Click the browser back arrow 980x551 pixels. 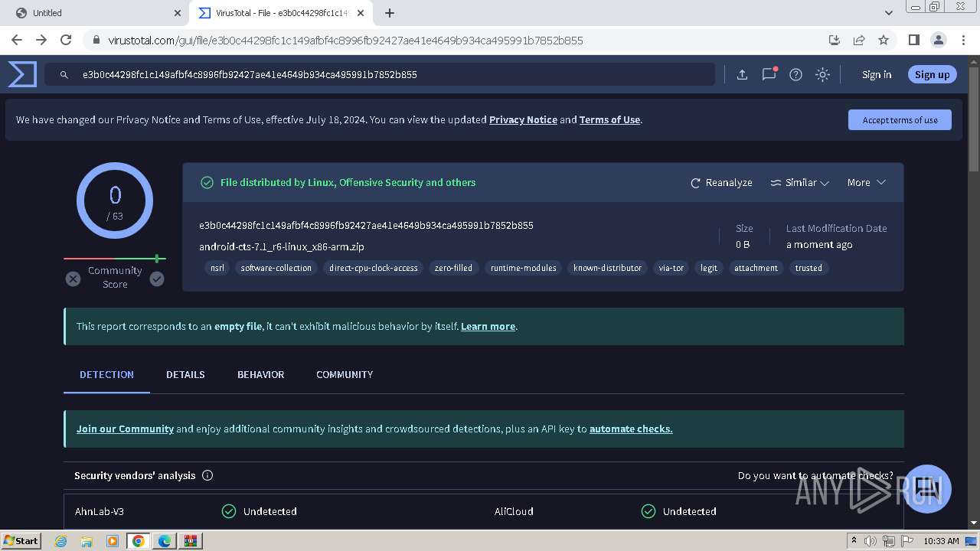pyautogui.click(x=17, y=41)
